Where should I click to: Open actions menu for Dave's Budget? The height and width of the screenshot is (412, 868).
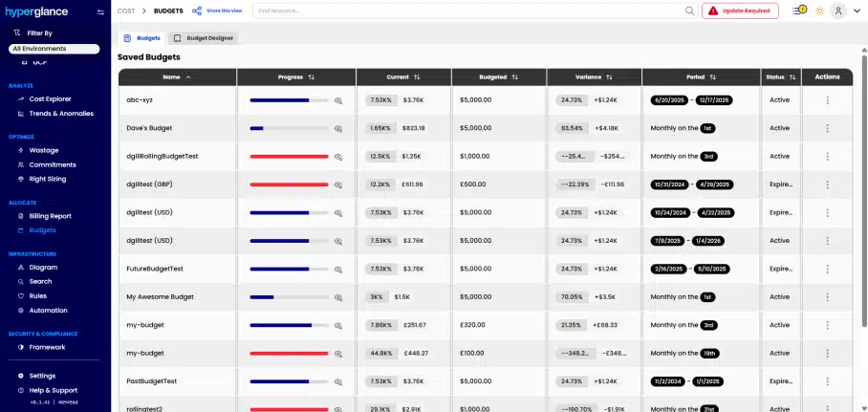click(x=827, y=127)
